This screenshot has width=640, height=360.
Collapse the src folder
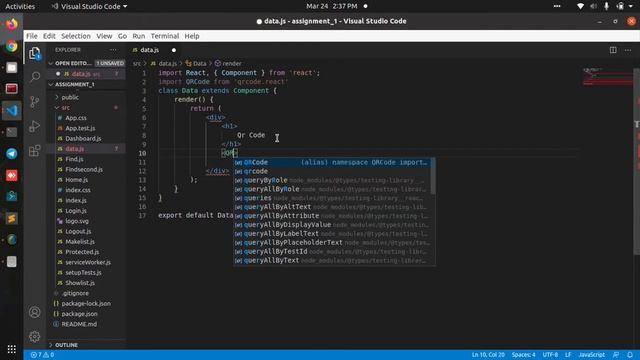click(x=65, y=107)
